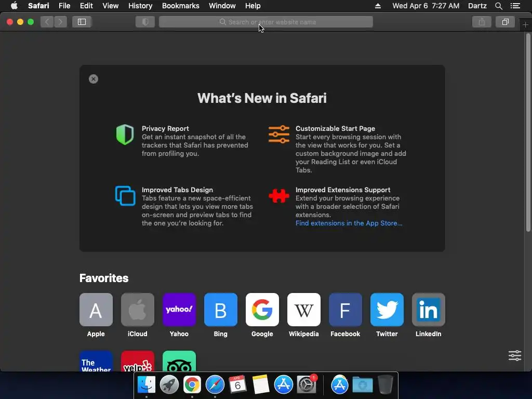
Task: Open Launchpad rocket in the Dock
Action: pyautogui.click(x=169, y=384)
